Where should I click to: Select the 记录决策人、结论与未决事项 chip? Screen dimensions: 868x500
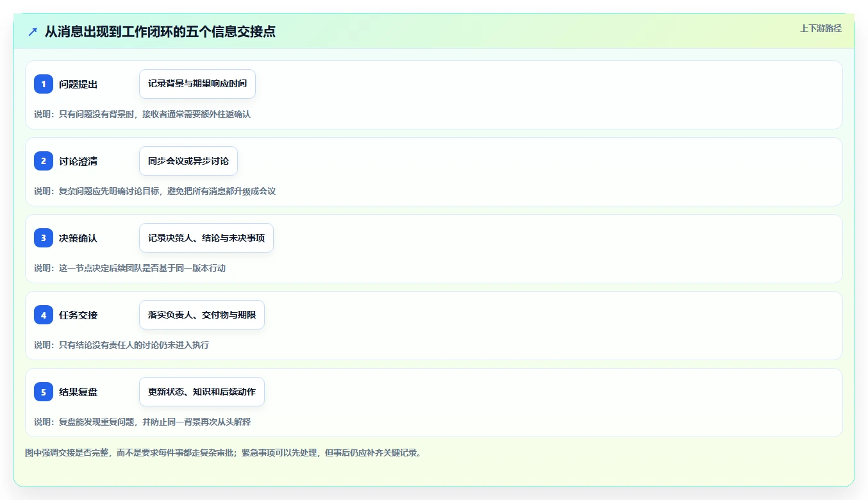[206, 238]
